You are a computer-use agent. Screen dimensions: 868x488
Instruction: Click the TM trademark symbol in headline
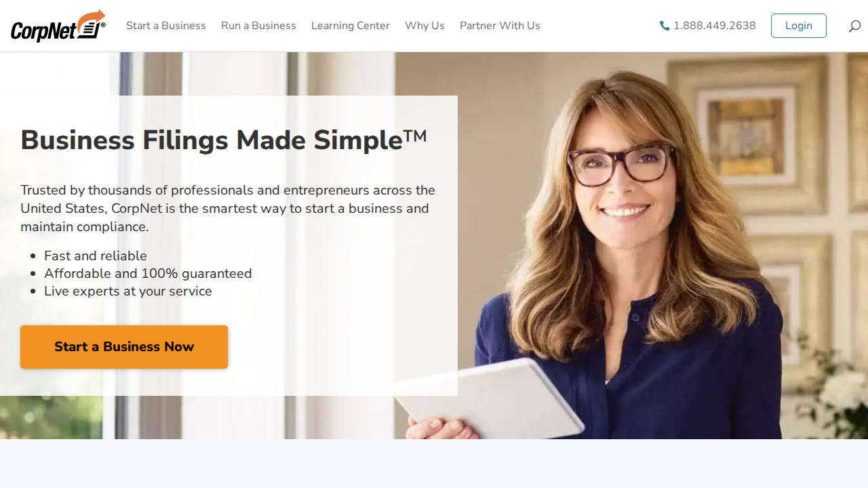click(415, 136)
